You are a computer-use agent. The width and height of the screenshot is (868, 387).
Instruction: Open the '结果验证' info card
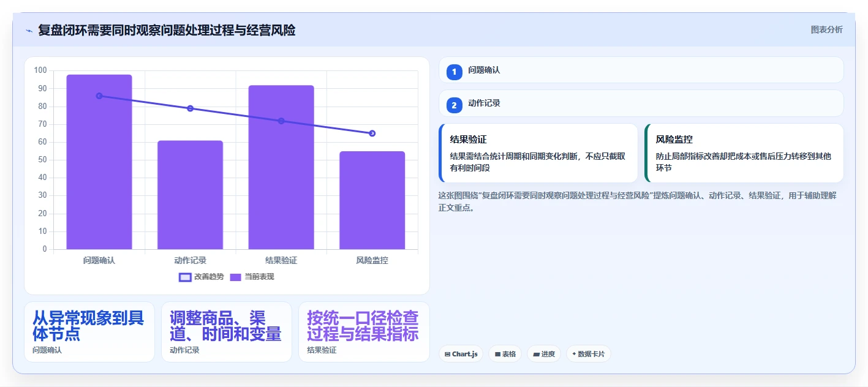(x=538, y=153)
